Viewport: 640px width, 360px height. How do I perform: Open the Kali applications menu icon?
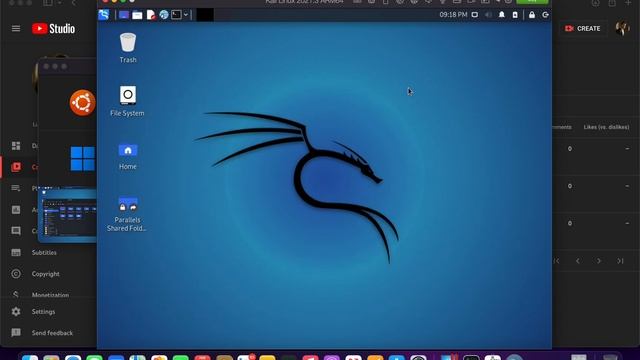pos(104,15)
